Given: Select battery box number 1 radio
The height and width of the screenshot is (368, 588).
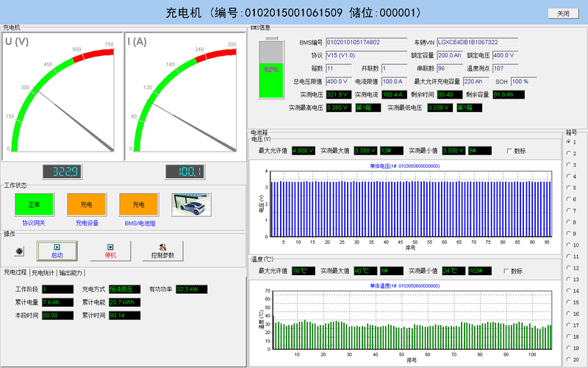Looking at the screenshot, I should coord(568,142).
